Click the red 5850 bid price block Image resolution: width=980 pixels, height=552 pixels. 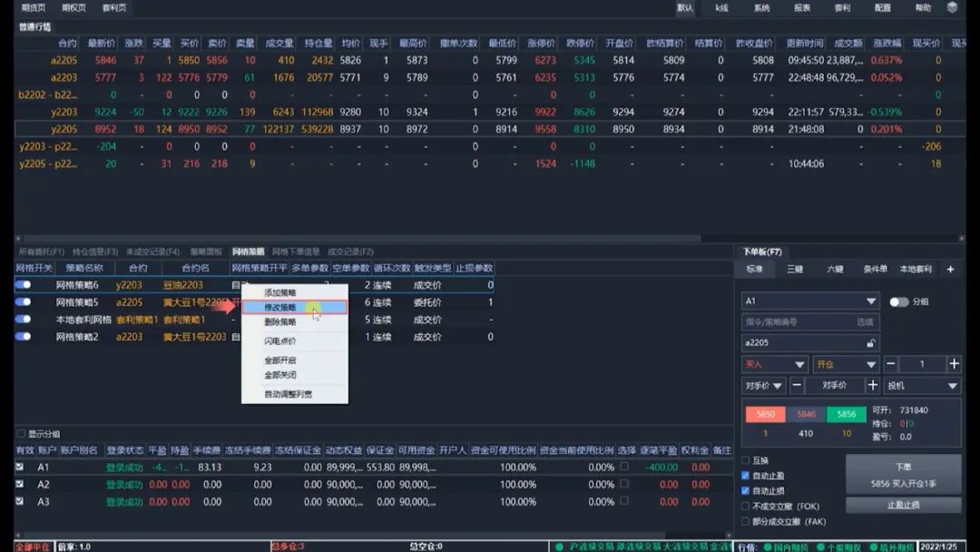point(766,414)
